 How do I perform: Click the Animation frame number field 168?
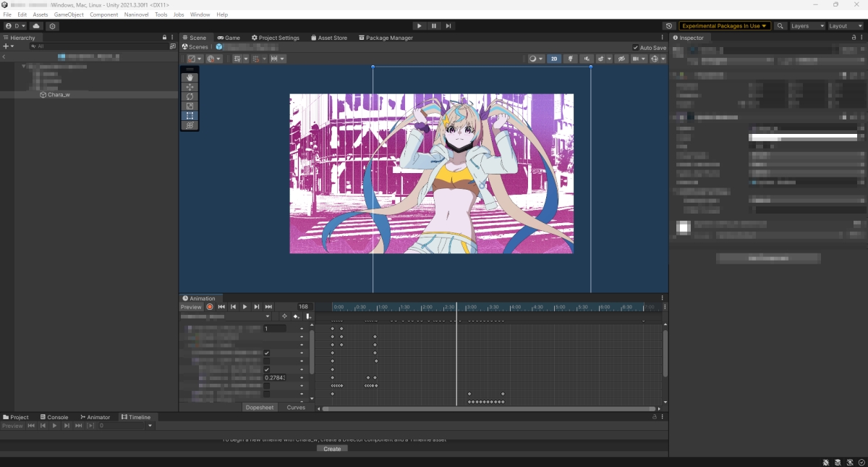tap(304, 307)
